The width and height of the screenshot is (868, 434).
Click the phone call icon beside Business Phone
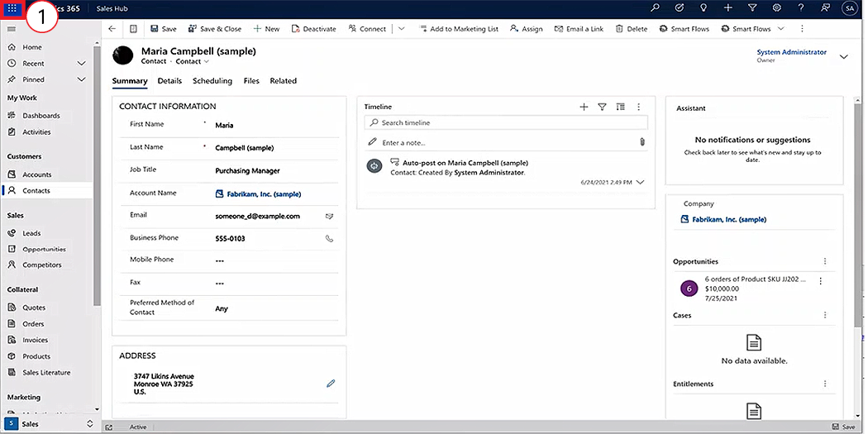pos(329,239)
